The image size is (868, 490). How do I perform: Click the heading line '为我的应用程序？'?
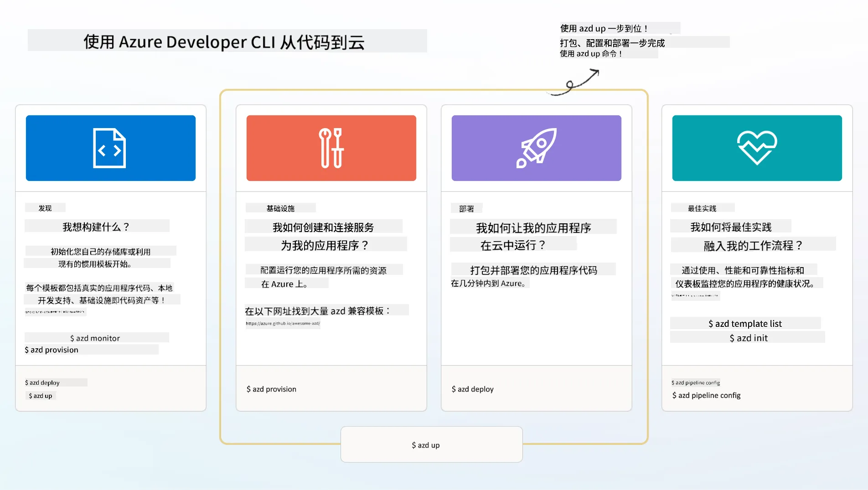point(325,245)
